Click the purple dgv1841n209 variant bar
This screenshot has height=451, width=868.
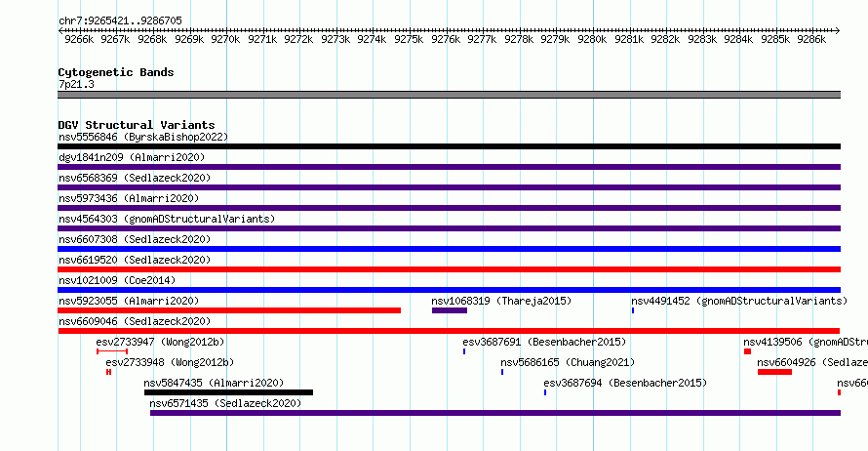click(x=449, y=167)
